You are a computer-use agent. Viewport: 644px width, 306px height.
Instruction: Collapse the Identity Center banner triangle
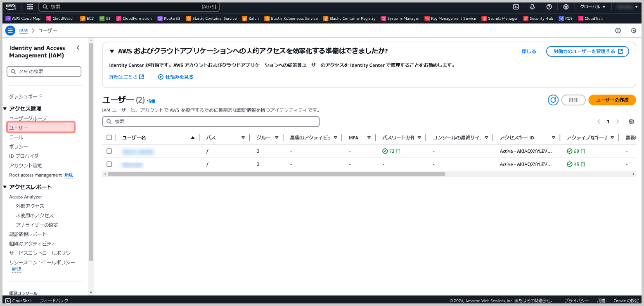[x=111, y=51]
